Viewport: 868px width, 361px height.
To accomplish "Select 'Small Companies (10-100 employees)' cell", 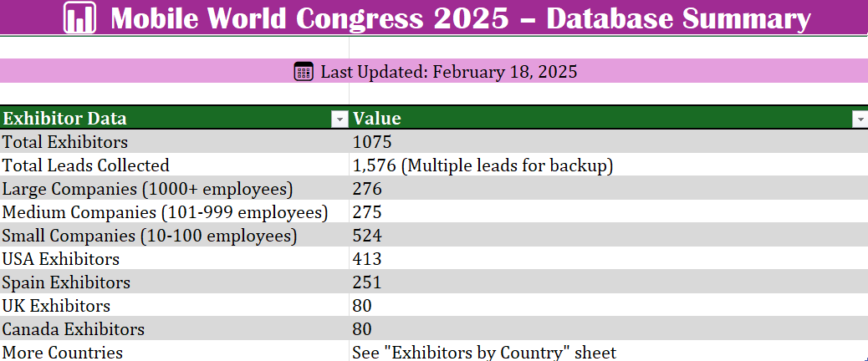I will pos(175,235).
